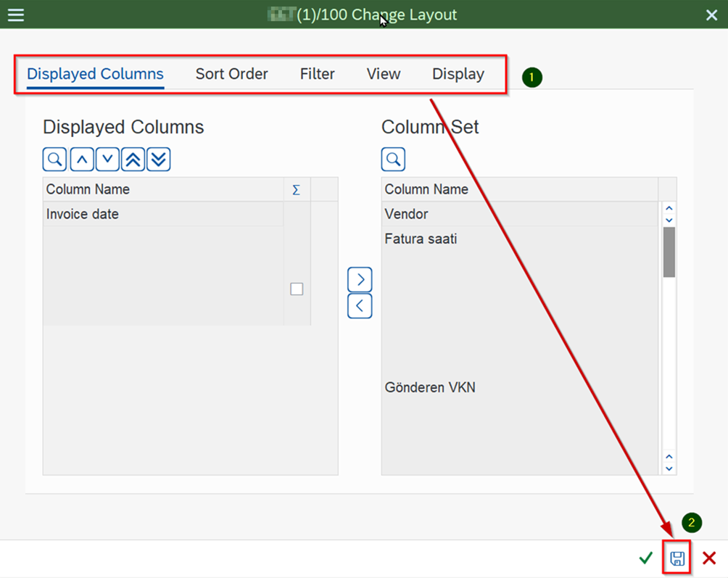Confirm changes with green checkmark
This screenshot has height=578, width=728.
(x=645, y=558)
